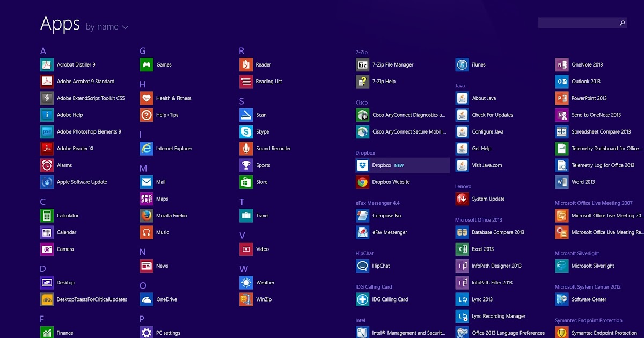Select 'Visit Java.com' entry
This screenshot has width=644, height=338.
point(479,165)
